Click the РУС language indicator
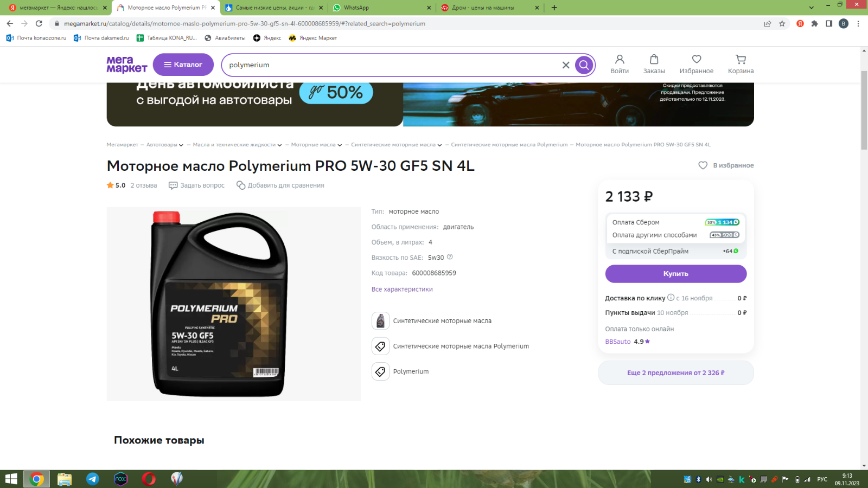 (x=822, y=479)
